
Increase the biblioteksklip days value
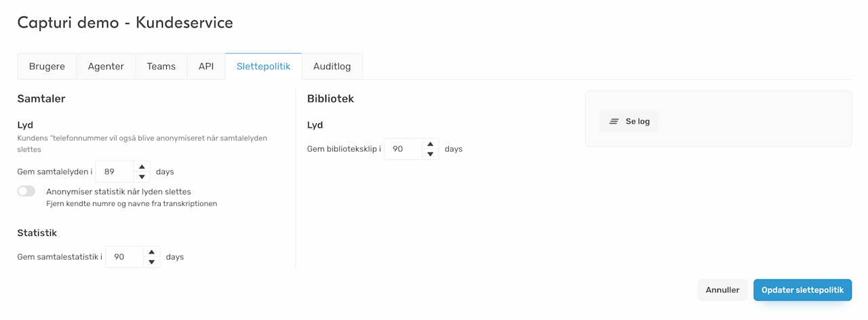click(x=431, y=144)
